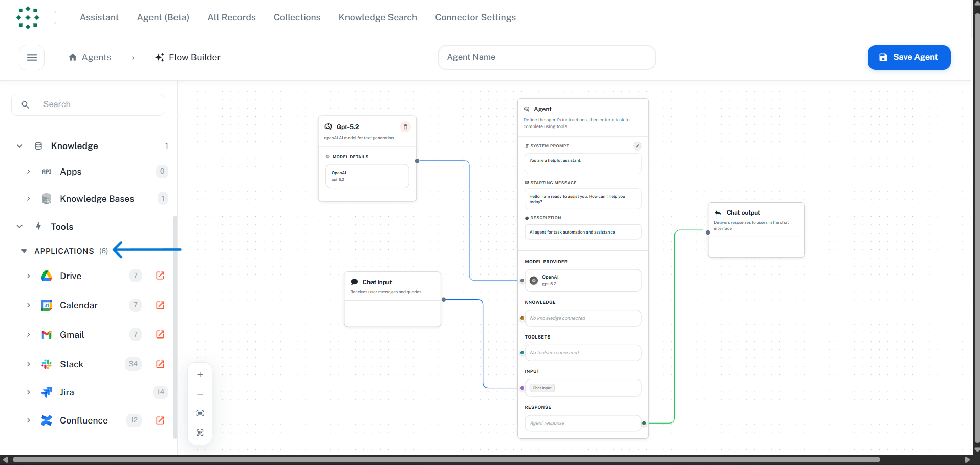980x465 pixels.
Task: Expand the Jira application tree item
Action: point(29,392)
